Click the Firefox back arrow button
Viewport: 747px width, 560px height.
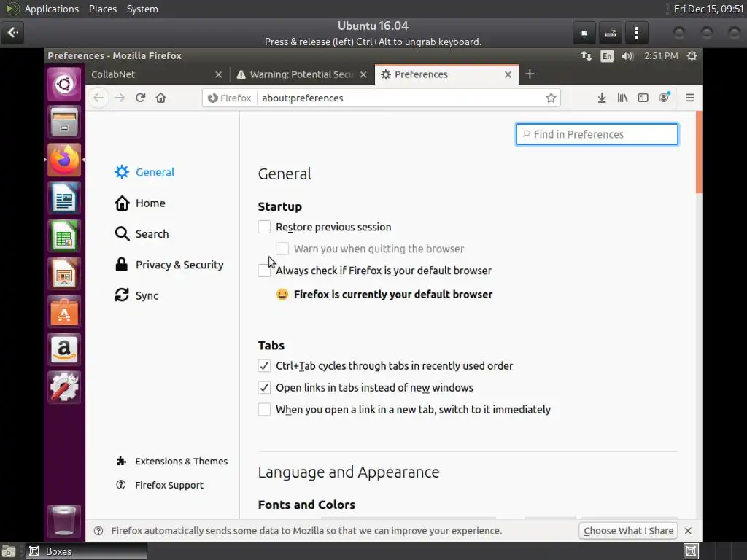pyautogui.click(x=98, y=98)
